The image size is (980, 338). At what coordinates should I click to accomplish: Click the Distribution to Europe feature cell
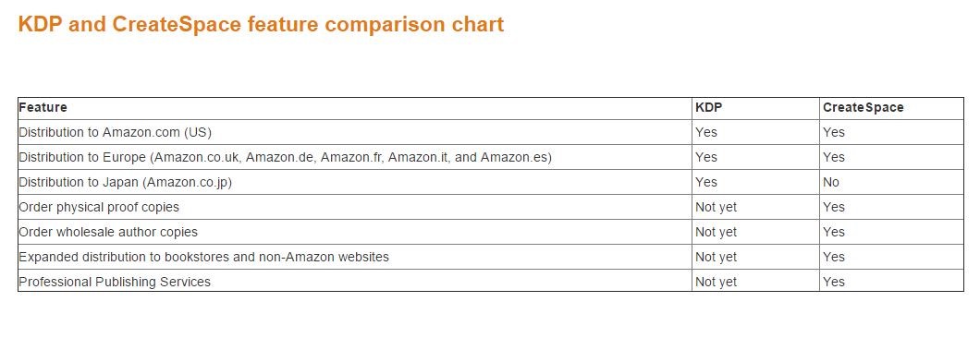(x=355, y=157)
